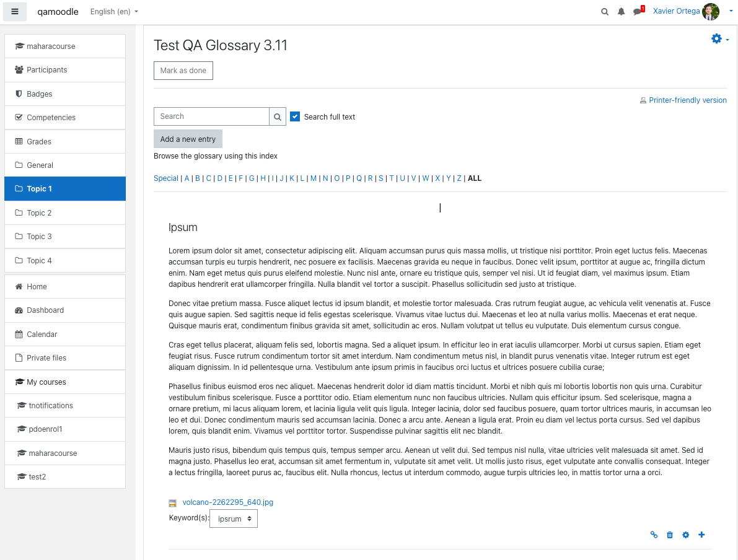Click the Xavier Ortega user name

676,11
